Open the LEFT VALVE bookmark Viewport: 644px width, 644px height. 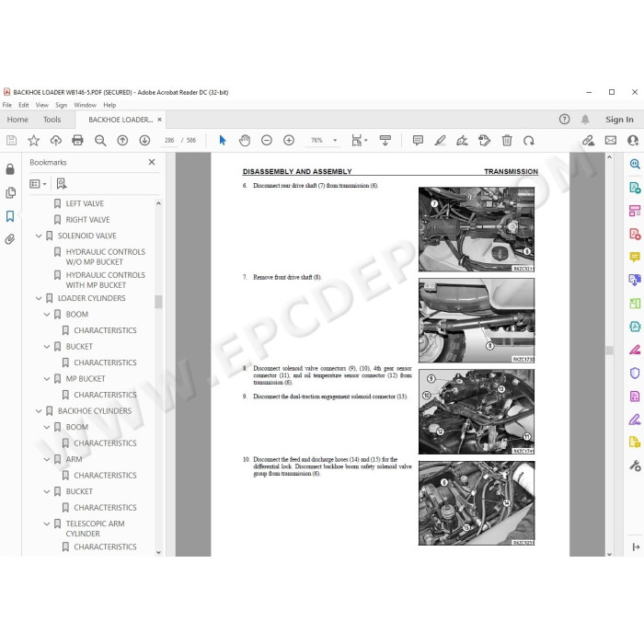click(85, 203)
